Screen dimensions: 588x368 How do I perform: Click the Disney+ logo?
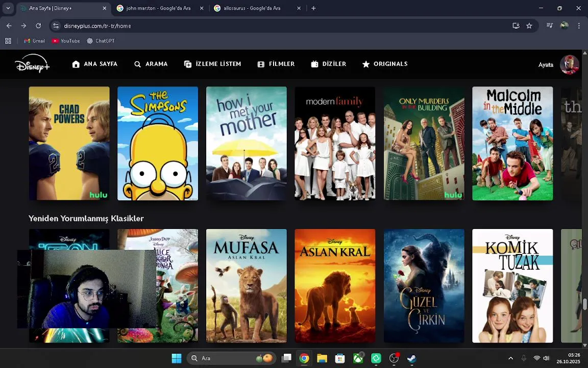click(x=32, y=64)
